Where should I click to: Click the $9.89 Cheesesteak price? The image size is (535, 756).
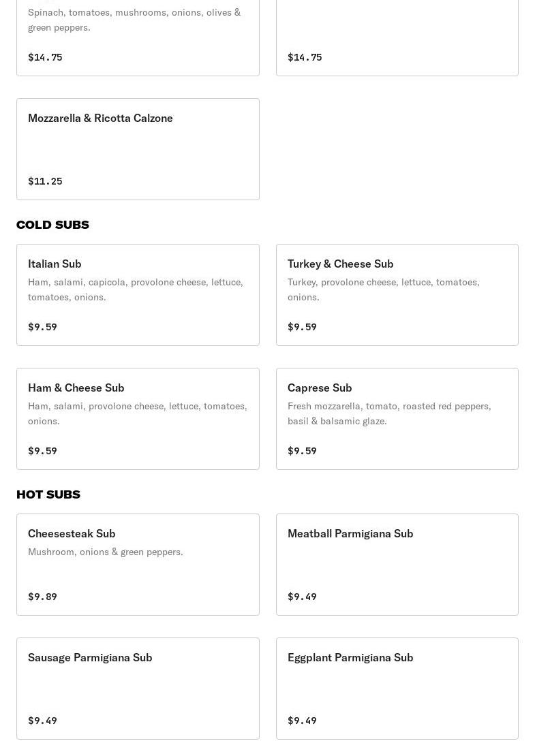pyautogui.click(x=42, y=597)
